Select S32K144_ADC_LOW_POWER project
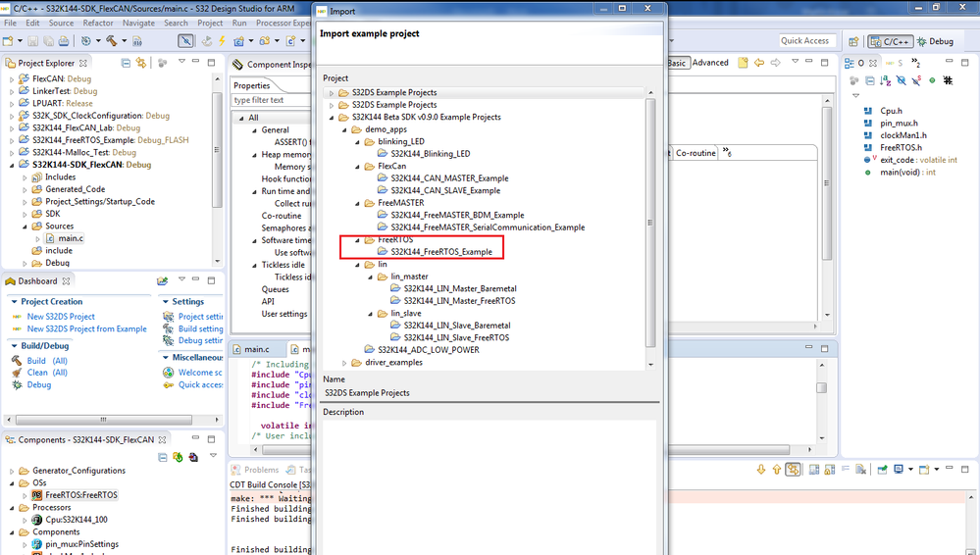This screenshot has width=980, height=555. [428, 350]
